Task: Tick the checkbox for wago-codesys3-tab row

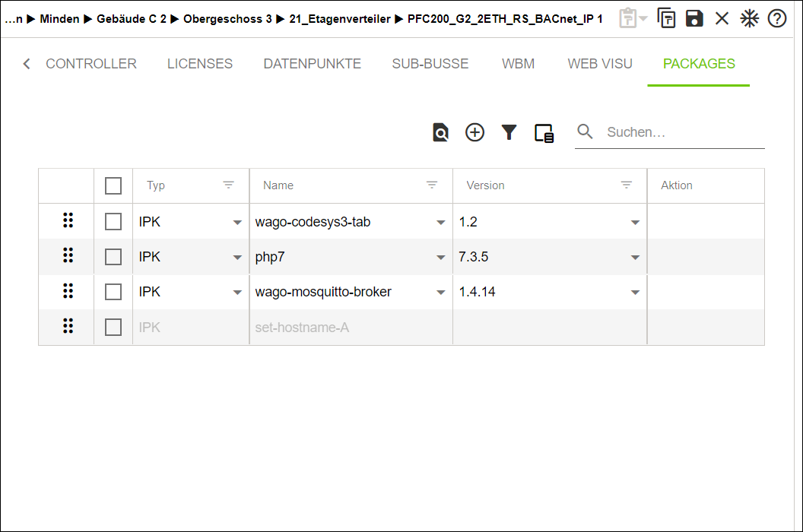Action: 113,222
